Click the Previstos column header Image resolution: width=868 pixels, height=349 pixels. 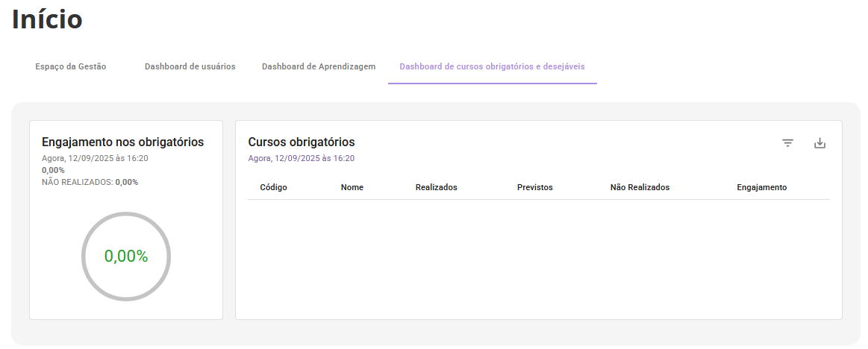534,187
